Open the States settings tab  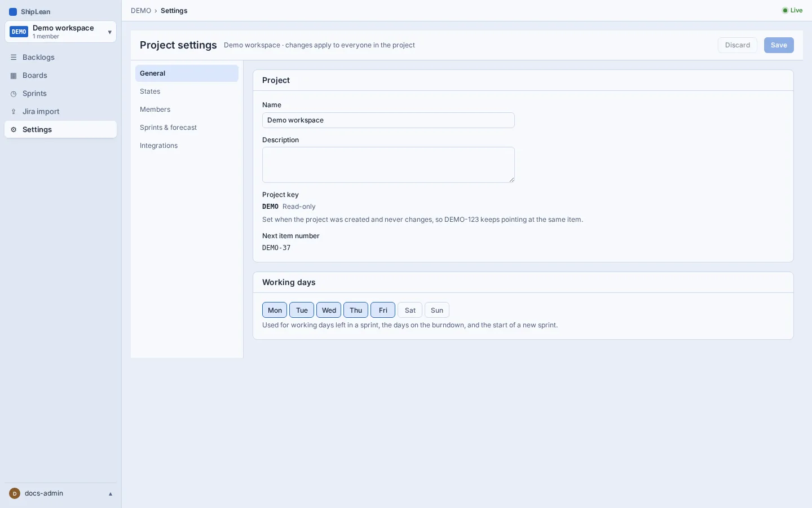[x=187, y=91]
